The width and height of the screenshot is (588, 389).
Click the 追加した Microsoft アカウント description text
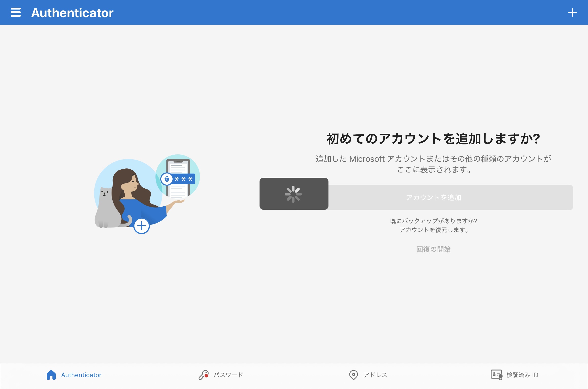pyautogui.click(x=433, y=164)
